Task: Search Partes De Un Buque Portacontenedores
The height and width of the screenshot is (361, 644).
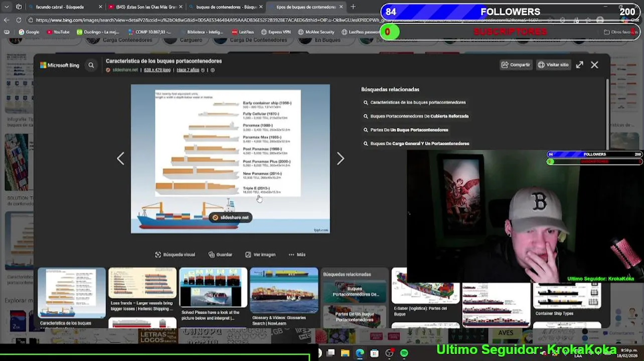Action: 406,130
